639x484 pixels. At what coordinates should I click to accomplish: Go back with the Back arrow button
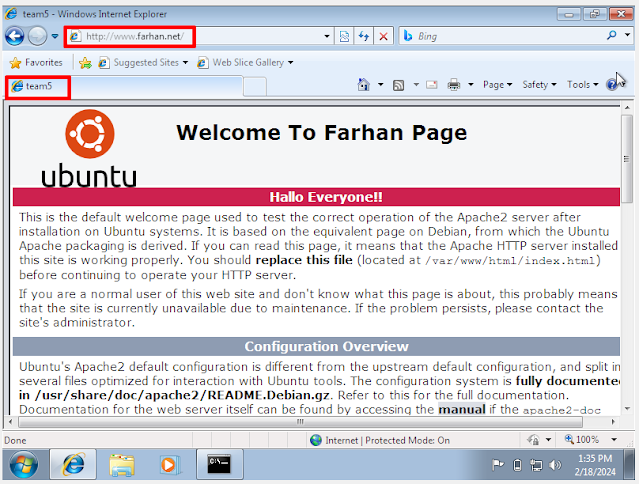pos(15,36)
